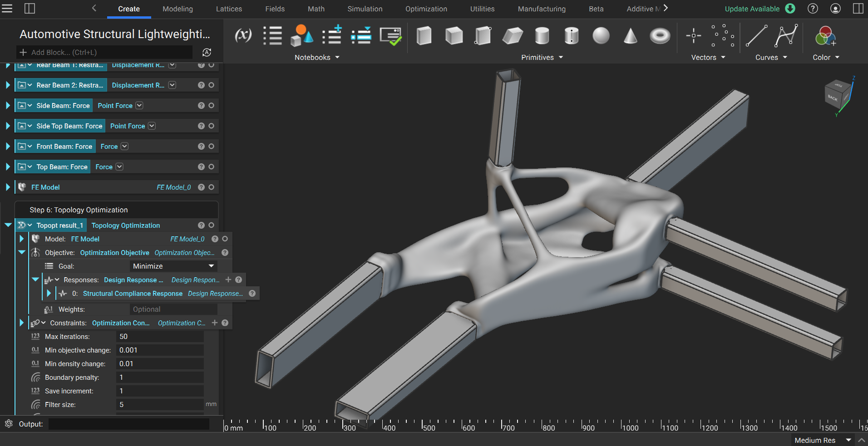
Task: Insert a Torus primitive
Action: (660, 35)
